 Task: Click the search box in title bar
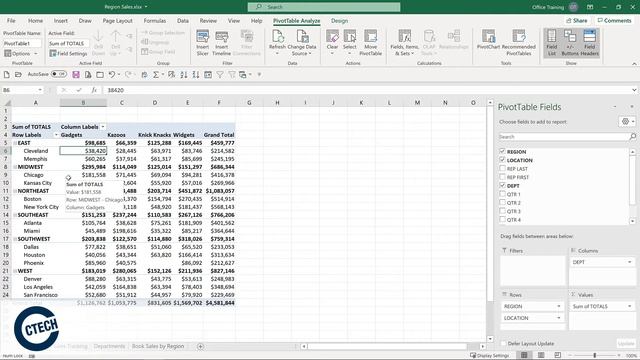pyautogui.click(x=324, y=7)
